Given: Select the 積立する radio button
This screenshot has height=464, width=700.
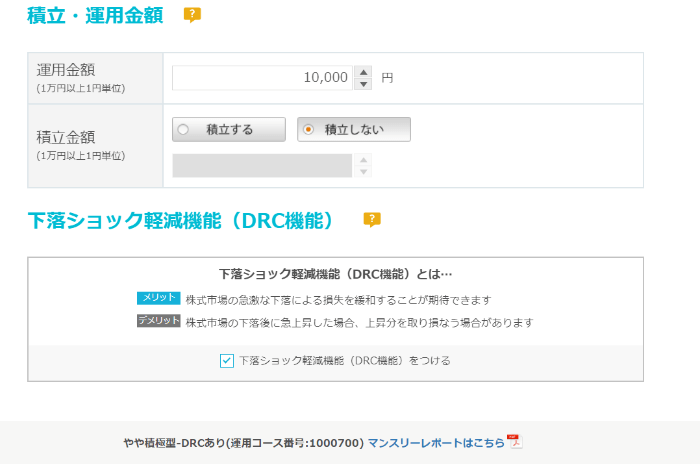Looking at the screenshot, I should (229, 130).
